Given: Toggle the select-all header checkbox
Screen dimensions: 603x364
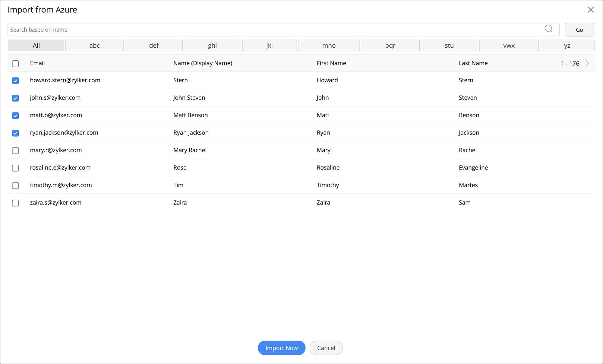Looking at the screenshot, I should pyautogui.click(x=15, y=64).
